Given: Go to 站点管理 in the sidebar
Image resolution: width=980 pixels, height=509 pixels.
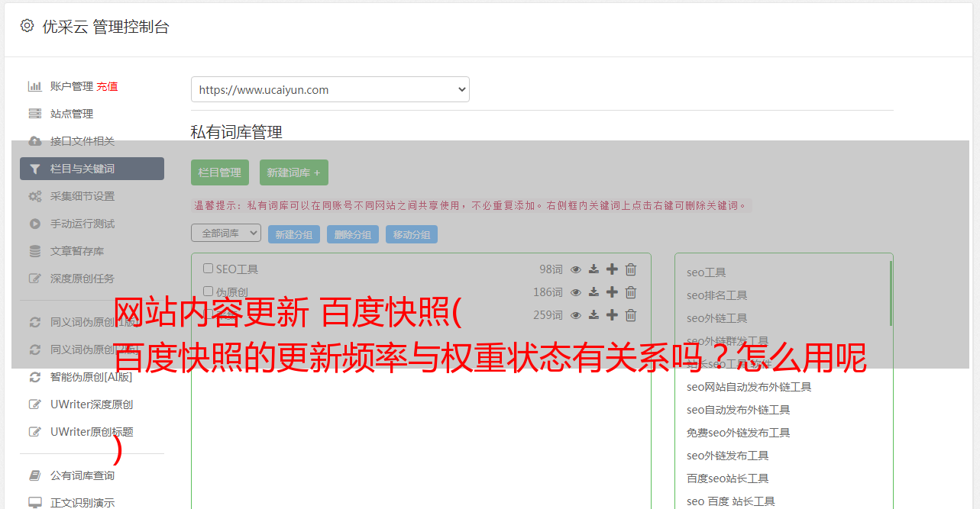Looking at the screenshot, I should click(72, 114).
